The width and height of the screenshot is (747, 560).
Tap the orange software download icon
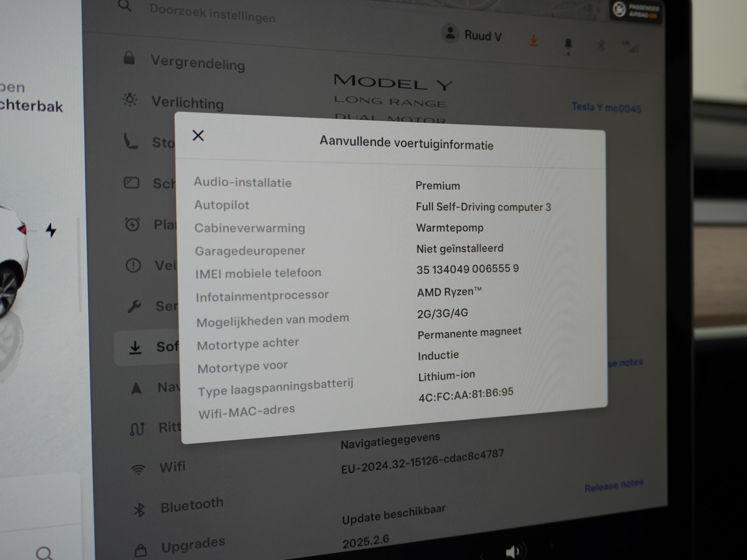click(534, 40)
